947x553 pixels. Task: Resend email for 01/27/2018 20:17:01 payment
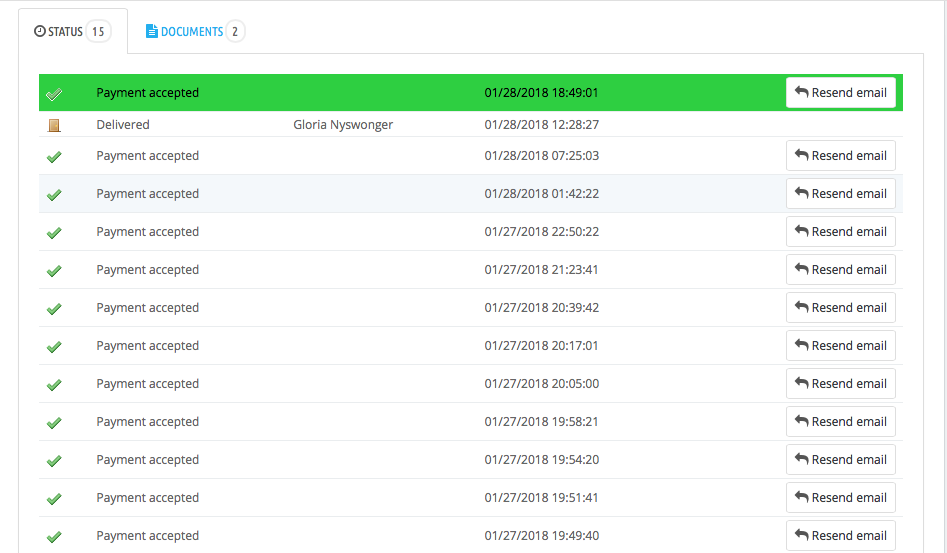pyautogui.click(x=841, y=346)
